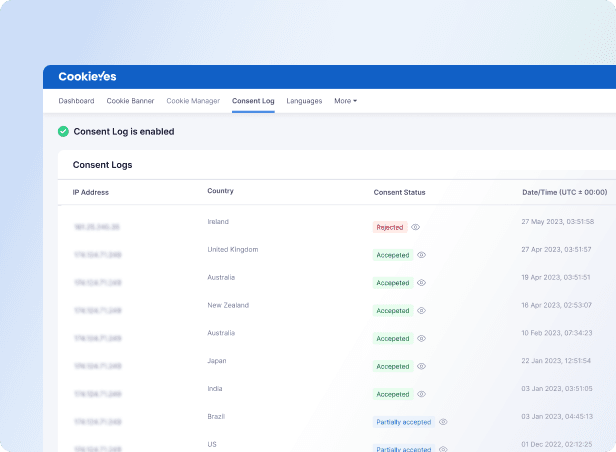Click the 27 May 2023, 03:51:58 timestamp

(557, 221)
